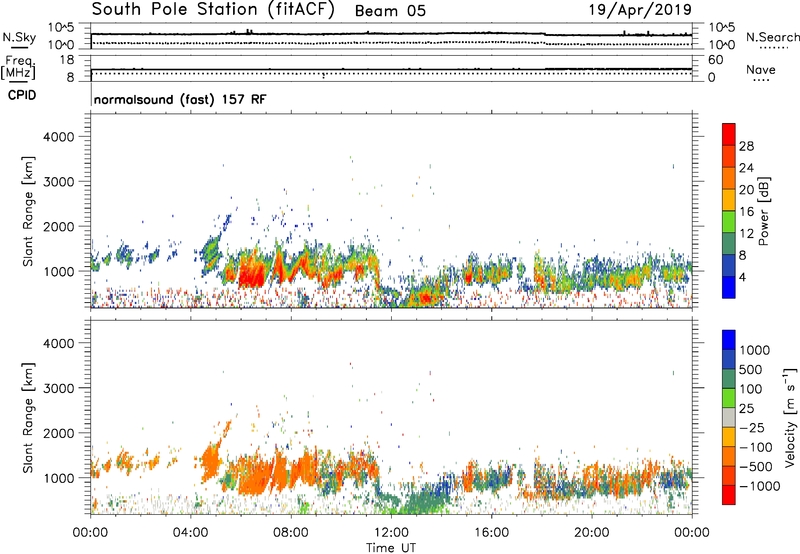Click the '24' tick on Power colorbar

746,168
